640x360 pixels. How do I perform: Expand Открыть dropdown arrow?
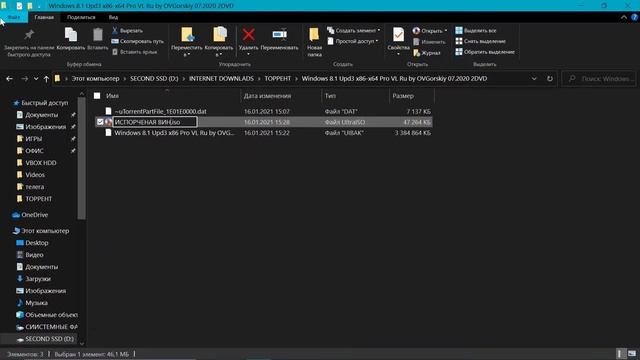[446, 31]
